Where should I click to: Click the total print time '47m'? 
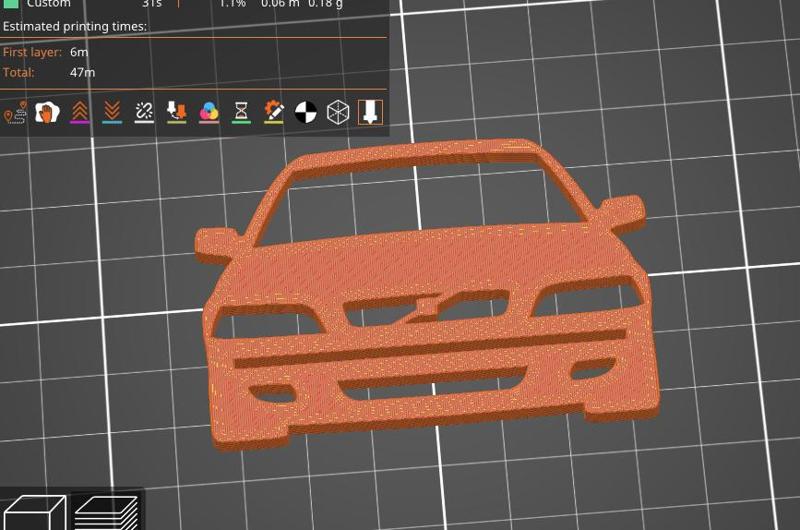[82, 72]
